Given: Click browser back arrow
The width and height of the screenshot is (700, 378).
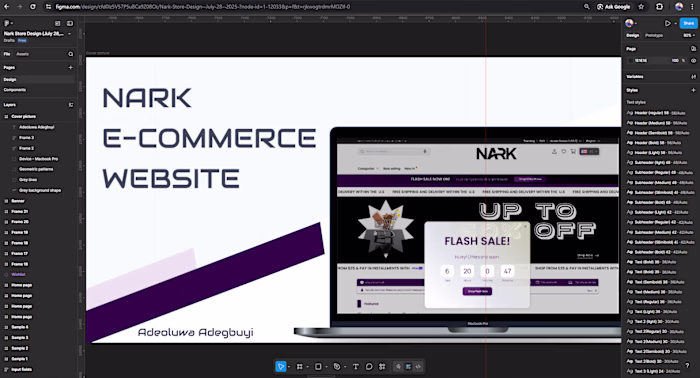Looking at the screenshot, I should [x=6, y=7].
